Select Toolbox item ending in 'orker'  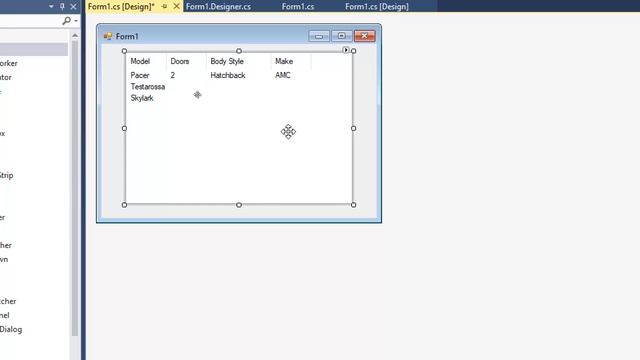(x=9, y=63)
